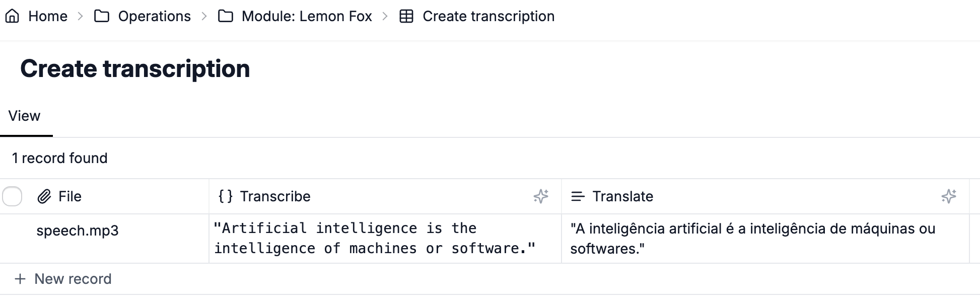Screen dimensions: 980x307
Task: Click the AI sparkle icon in Translate column
Action: (949, 196)
